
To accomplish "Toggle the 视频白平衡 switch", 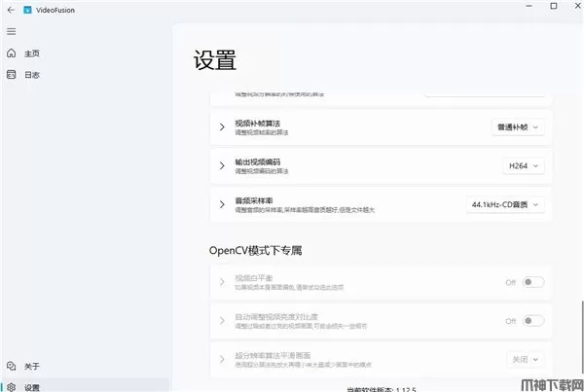I will [x=532, y=282].
